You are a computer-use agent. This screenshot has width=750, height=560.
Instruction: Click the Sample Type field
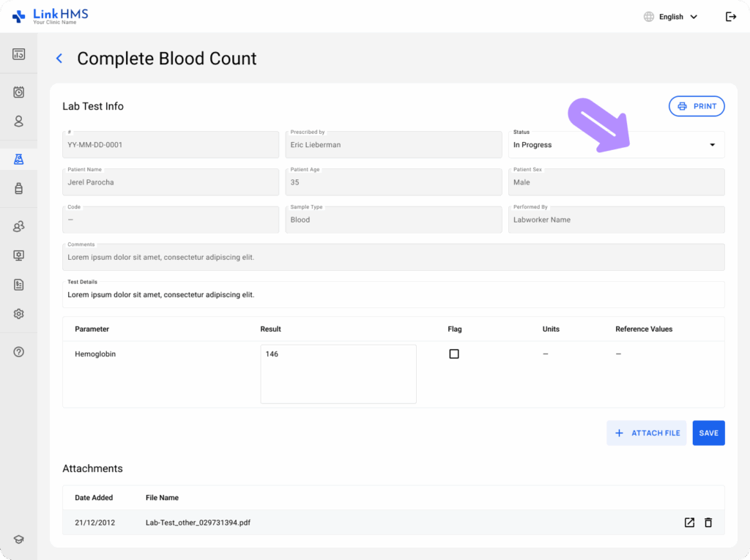(393, 220)
